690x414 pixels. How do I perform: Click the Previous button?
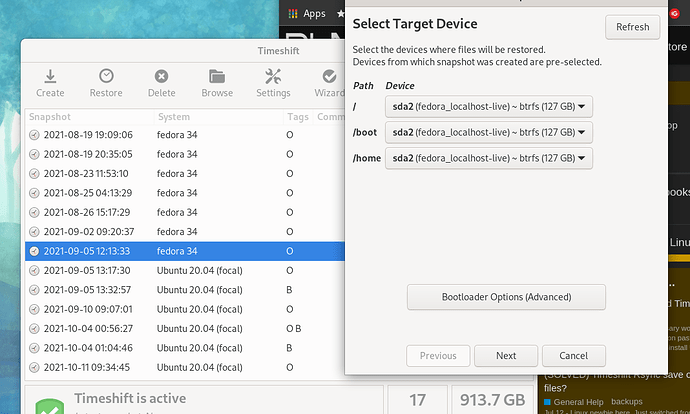pyautogui.click(x=438, y=355)
